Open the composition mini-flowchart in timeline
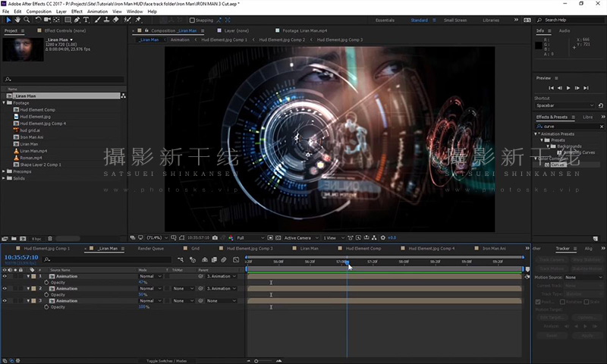This screenshot has height=364, width=607. pyautogui.click(x=181, y=260)
